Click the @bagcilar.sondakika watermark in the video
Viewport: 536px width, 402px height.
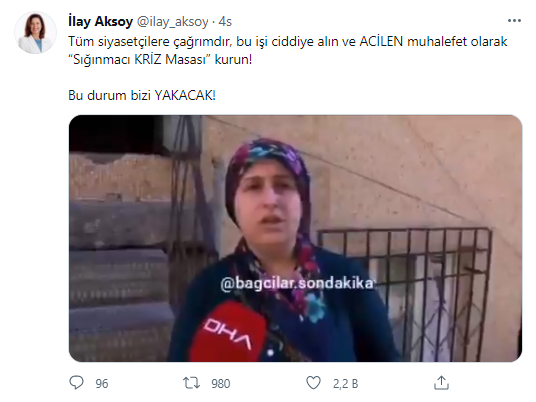pos(297,283)
